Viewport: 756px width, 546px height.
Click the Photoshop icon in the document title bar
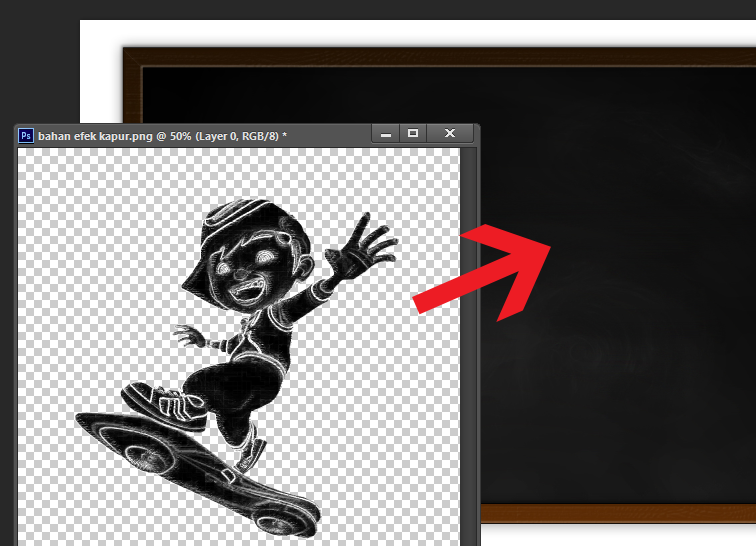coord(26,136)
